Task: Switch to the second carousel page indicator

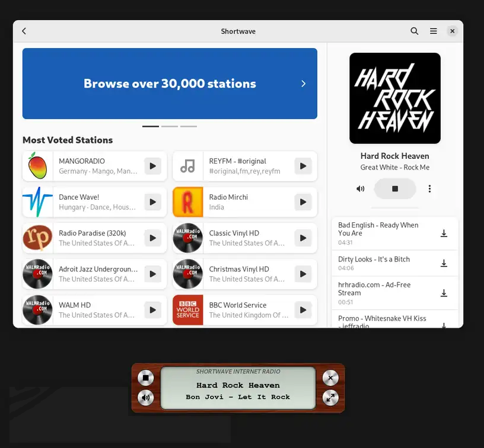Action: 170,126
